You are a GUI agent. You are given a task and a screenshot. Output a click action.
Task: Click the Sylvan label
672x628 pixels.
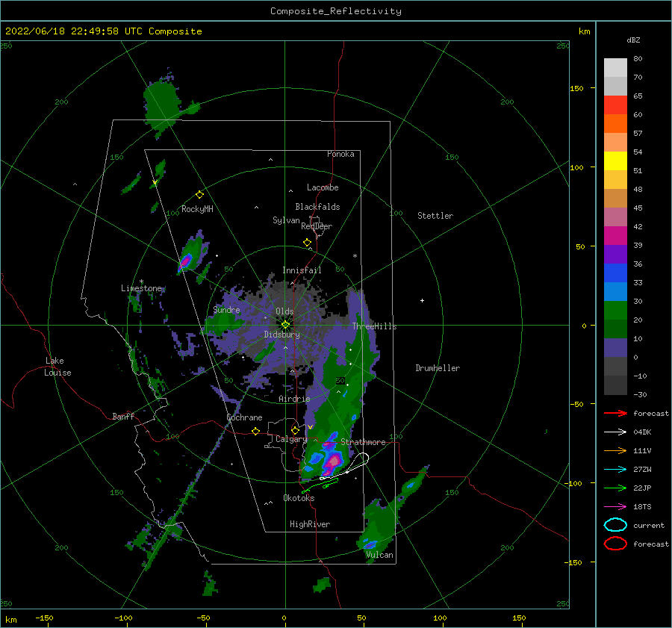tap(286, 220)
